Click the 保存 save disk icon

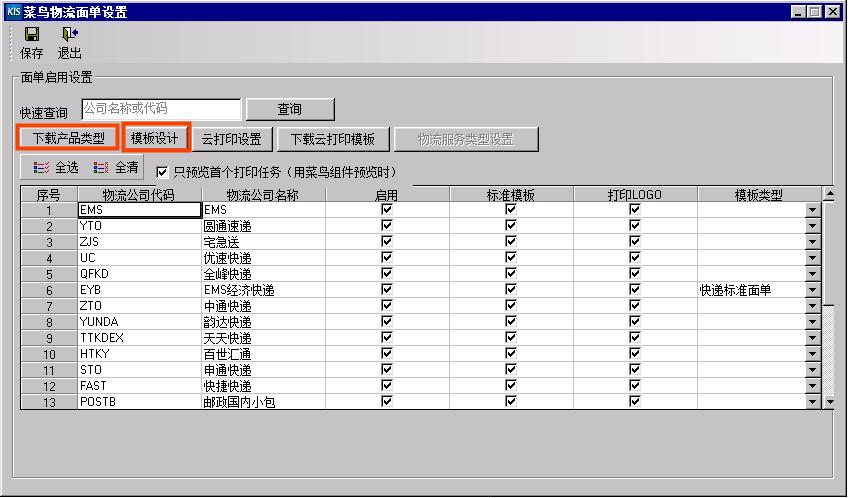(31, 35)
